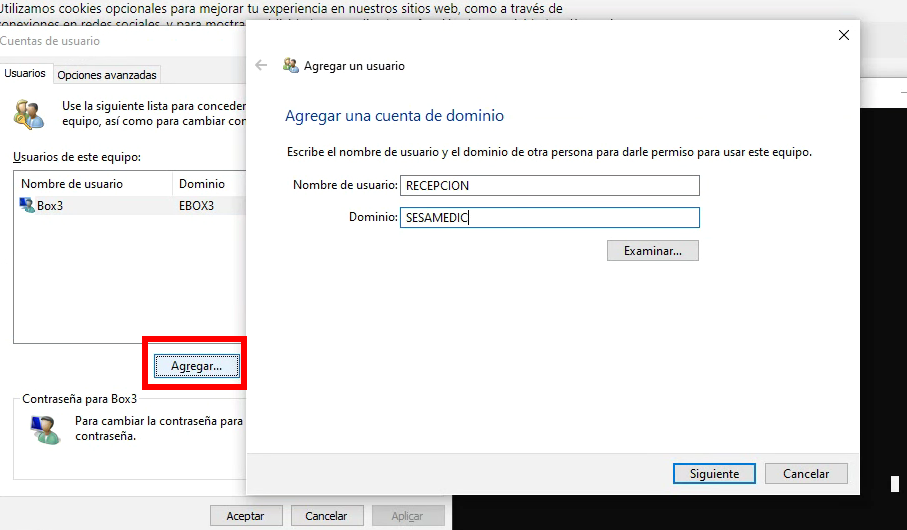
Task: Select the Box3 user icon in the list
Action: (x=28, y=206)
